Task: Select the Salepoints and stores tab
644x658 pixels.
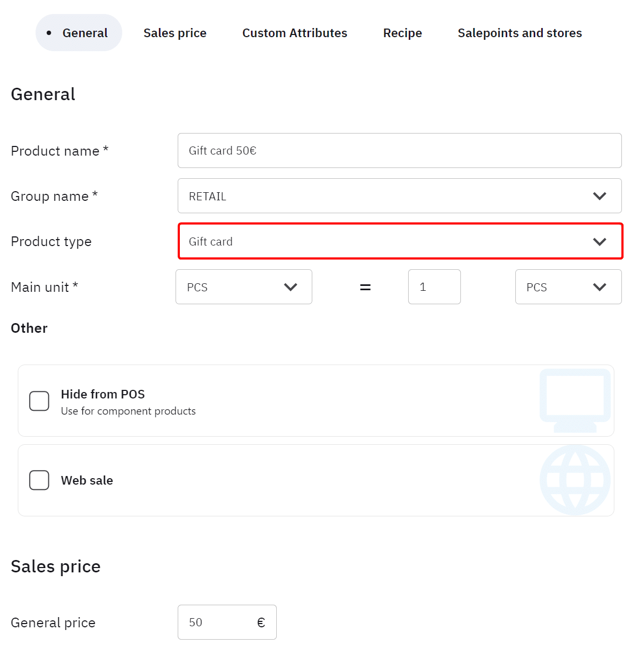Action: tap(520, 33)
